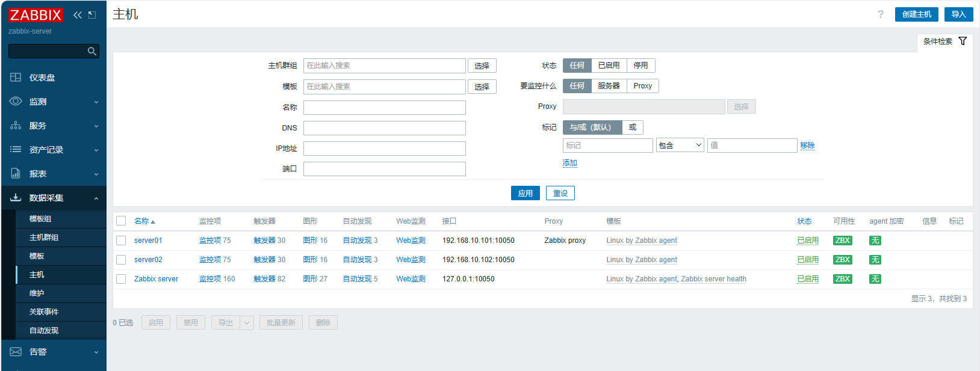This screenshot has width=980, height=371.
Task: Click the IP地址 input field
Action: tap(385, 149)
